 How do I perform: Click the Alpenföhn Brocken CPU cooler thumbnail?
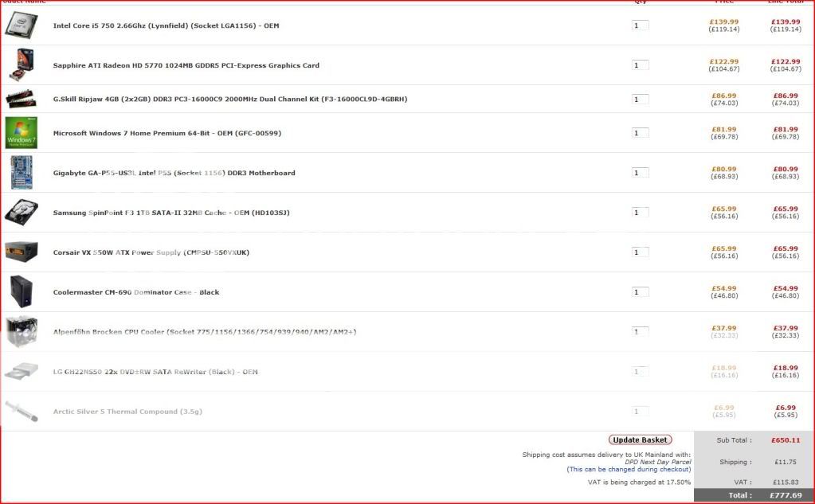pos(21,331)
